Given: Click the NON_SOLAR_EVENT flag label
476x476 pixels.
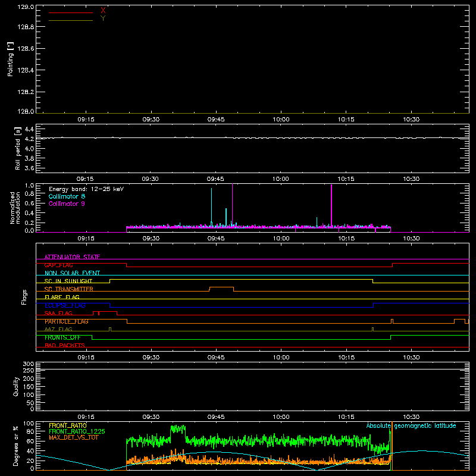Looking at the screenshot, I should pos(72,273).
